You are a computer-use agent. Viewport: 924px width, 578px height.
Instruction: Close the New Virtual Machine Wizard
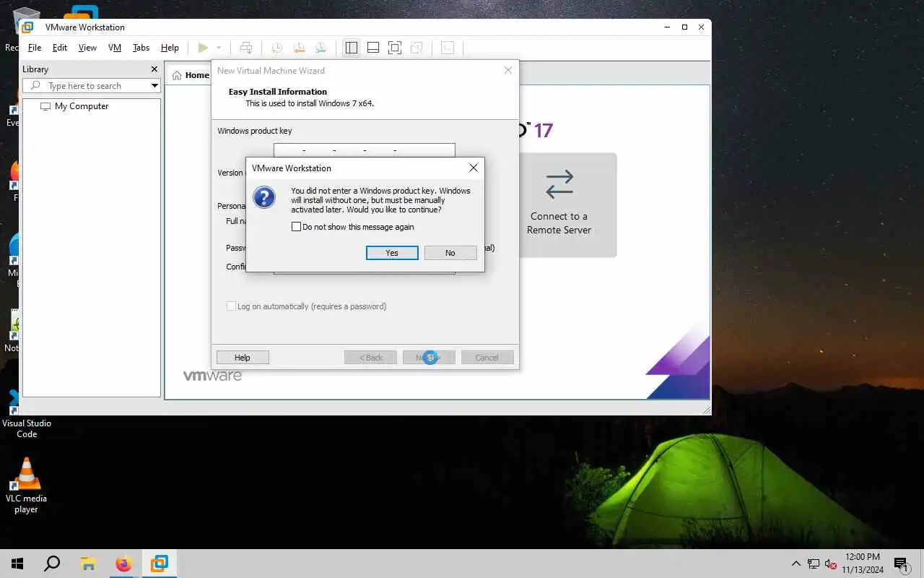[508, 70]
